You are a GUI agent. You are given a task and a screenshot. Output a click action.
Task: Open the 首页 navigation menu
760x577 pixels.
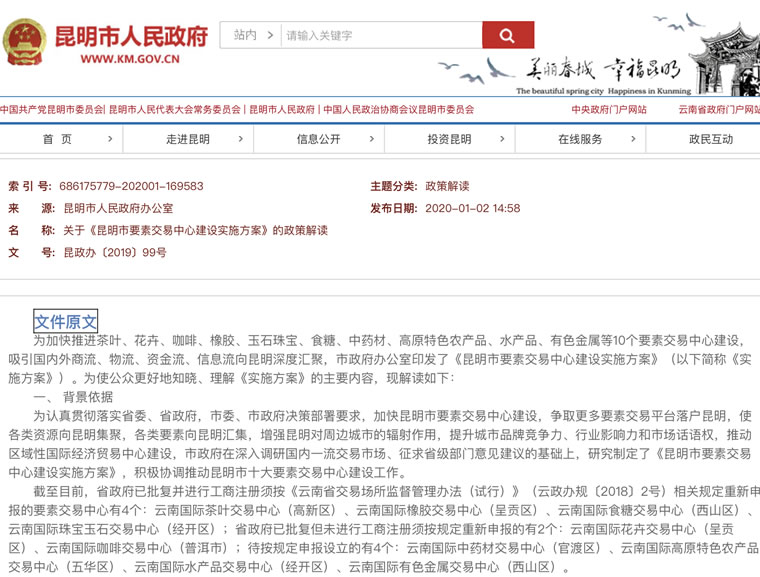pyautogui.click(x=57, y=139)
